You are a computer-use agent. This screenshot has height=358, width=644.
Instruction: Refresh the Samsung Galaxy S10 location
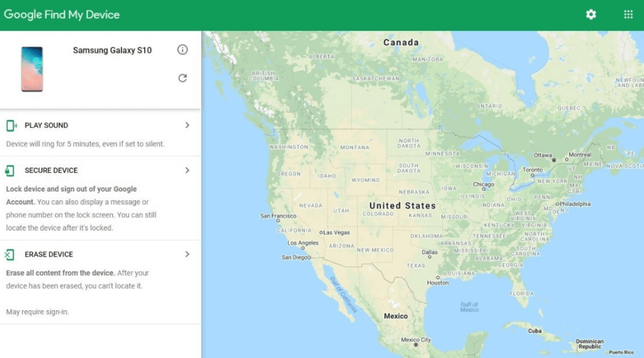pyautogui.click(x=182, y=78)
